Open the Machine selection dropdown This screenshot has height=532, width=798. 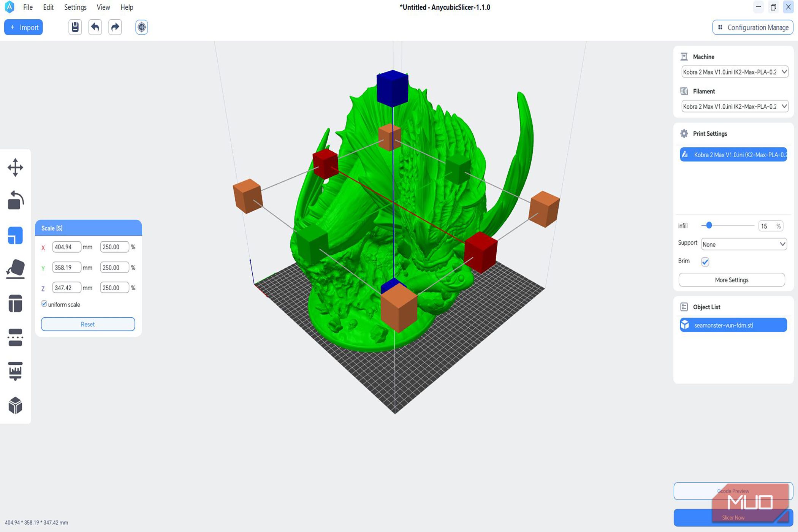pyautogui.click(x=734, y=71)
